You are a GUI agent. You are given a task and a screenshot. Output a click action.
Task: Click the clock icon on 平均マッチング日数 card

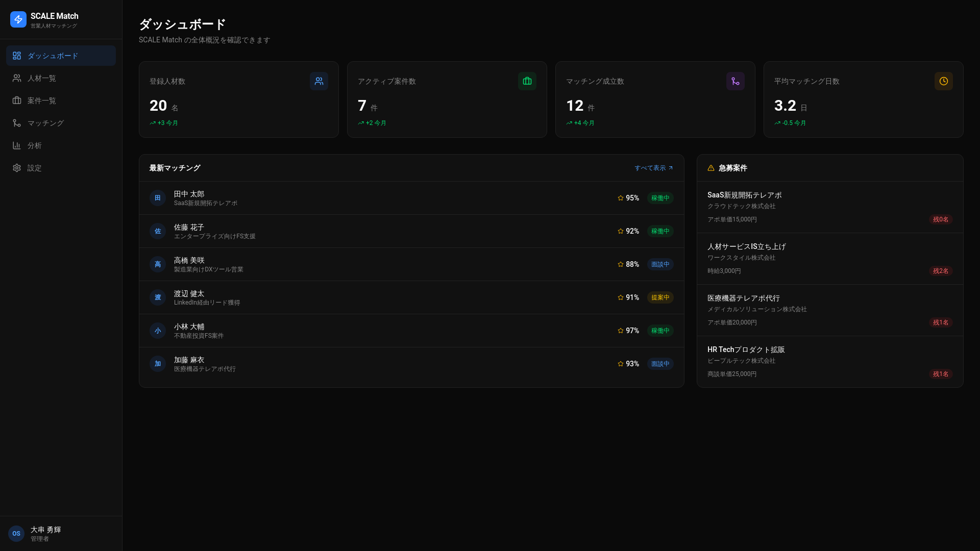944,81
